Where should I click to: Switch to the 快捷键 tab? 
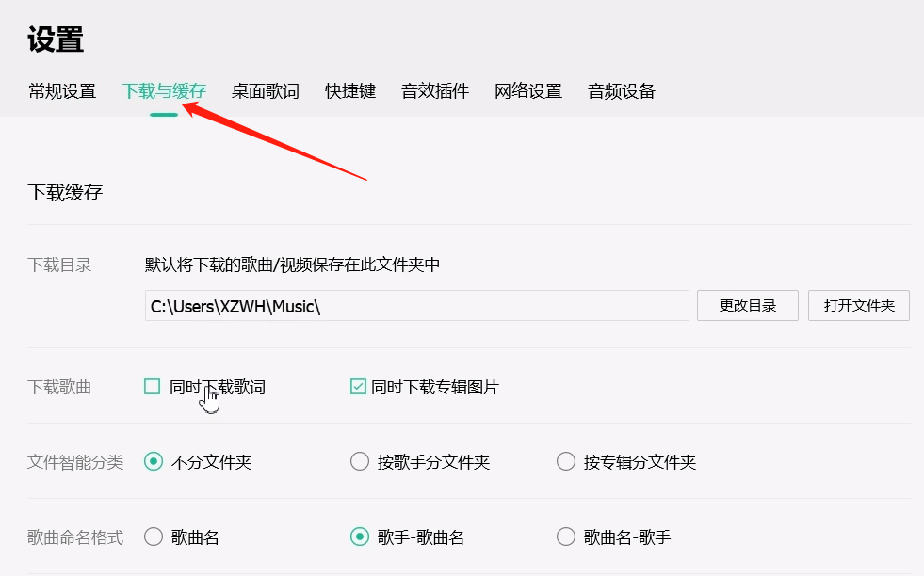pyautogui.click(x=349, y=91)
